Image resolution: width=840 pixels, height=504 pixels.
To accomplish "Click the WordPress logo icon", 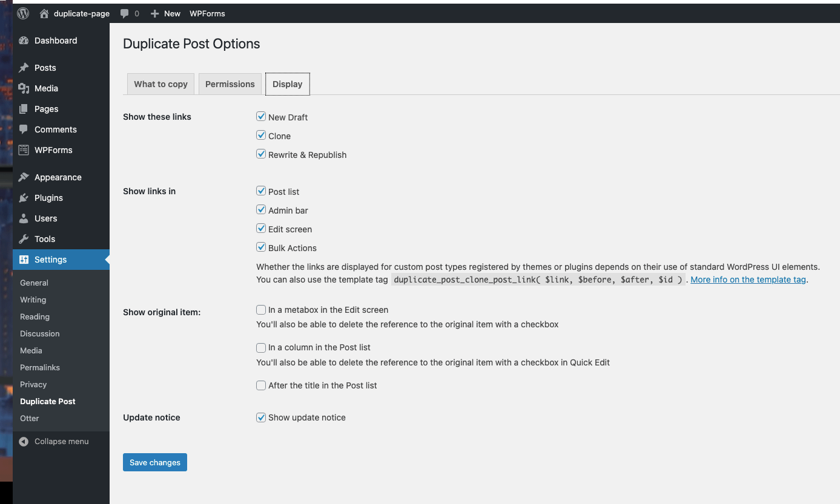I will coord(23,13).
